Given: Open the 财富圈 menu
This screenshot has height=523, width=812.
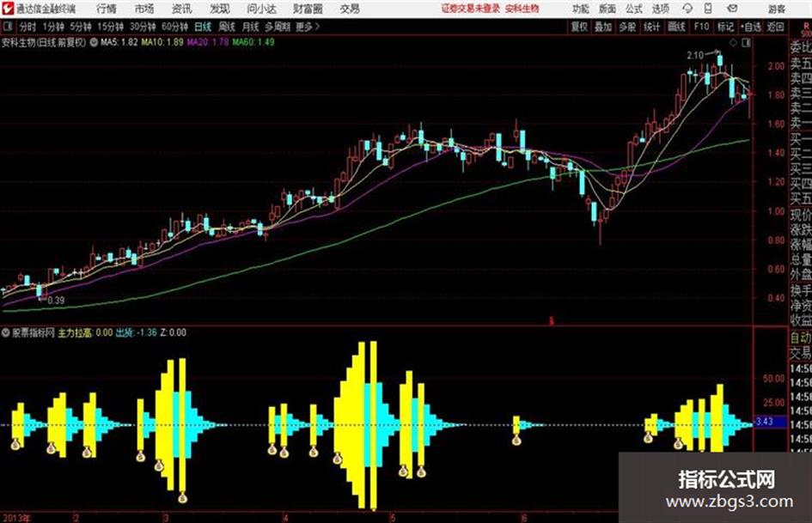Looking at the screenshot, I should [308, 9].
